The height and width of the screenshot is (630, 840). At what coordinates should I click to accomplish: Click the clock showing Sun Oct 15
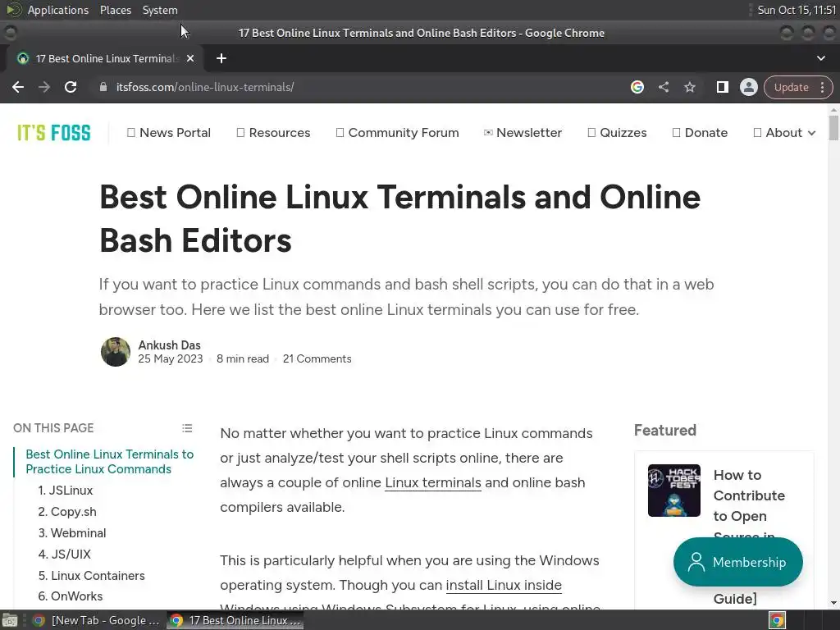pyautogui.click(x=797, y=10)
